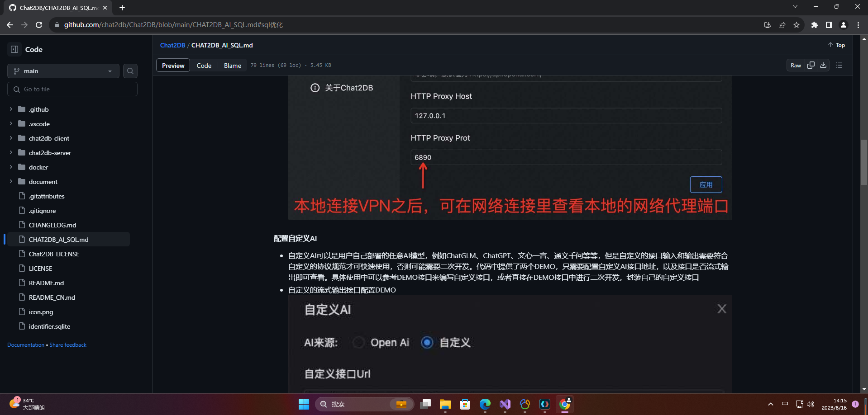The image size is (868, 415).
Task: View site information lock icon
Action: (57, 25)
